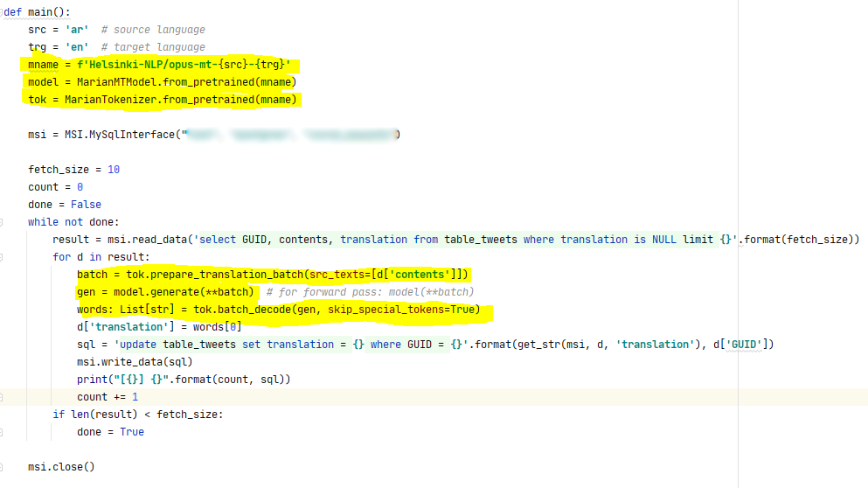868x488 pixels.
Task: Click the msi.close() call
Action: pyautogui.click(x=60, y=467)
